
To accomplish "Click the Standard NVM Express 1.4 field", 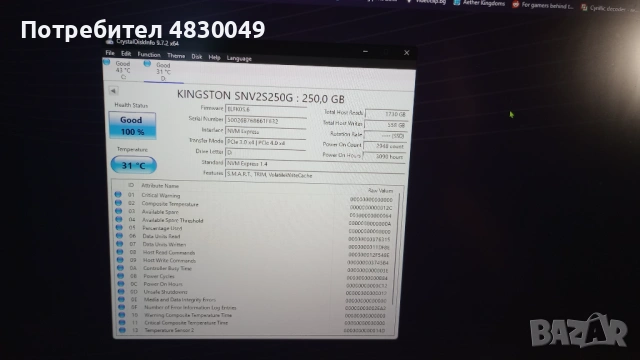I will pos(315,164).
